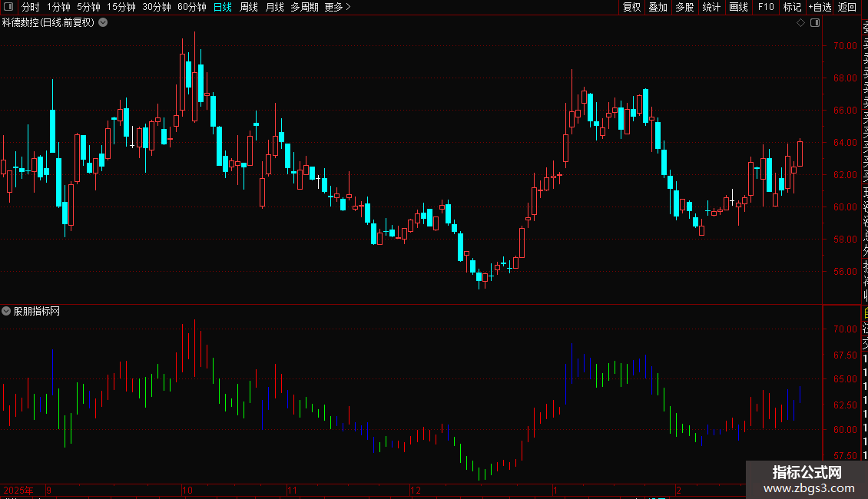Toggle the right sidebar panel icon
868x499 pixels.
click(815, 23)
